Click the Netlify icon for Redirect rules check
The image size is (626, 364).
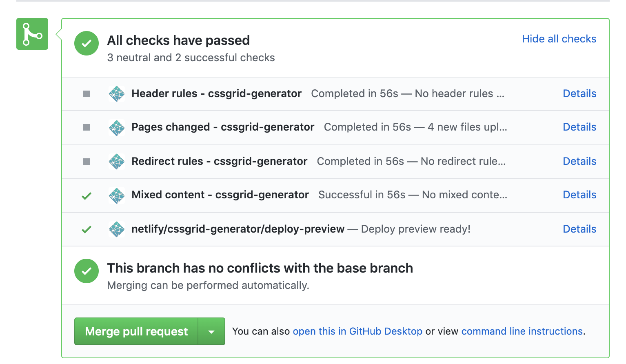[x=117, y=161]
